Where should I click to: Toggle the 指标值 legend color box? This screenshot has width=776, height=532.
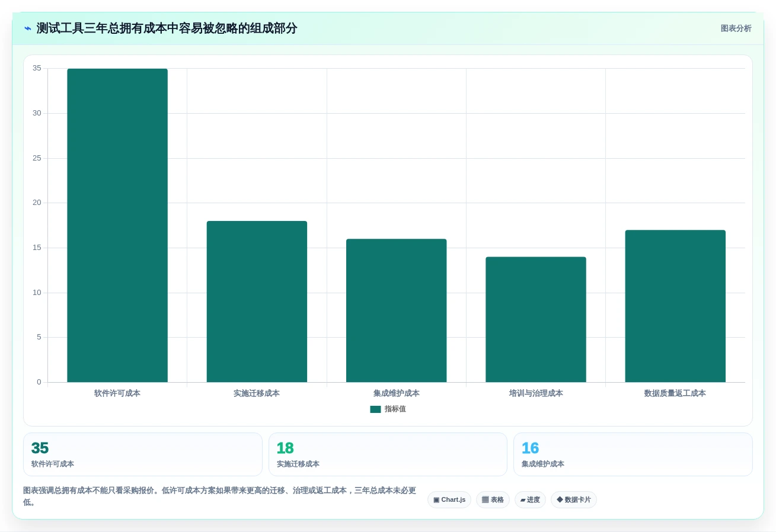point(375,409)
